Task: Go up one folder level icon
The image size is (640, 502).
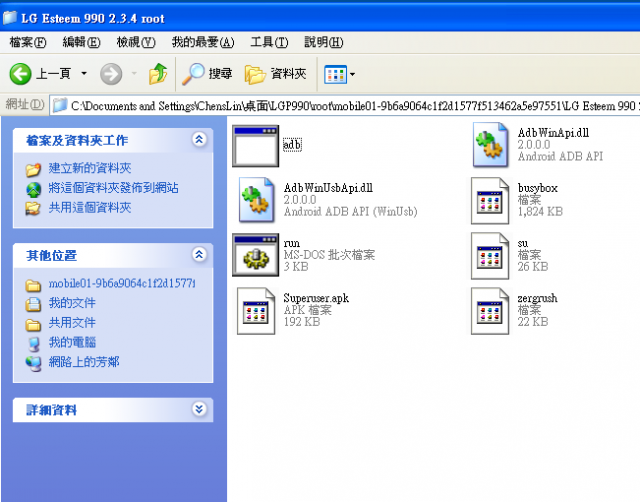Action: 158,74
